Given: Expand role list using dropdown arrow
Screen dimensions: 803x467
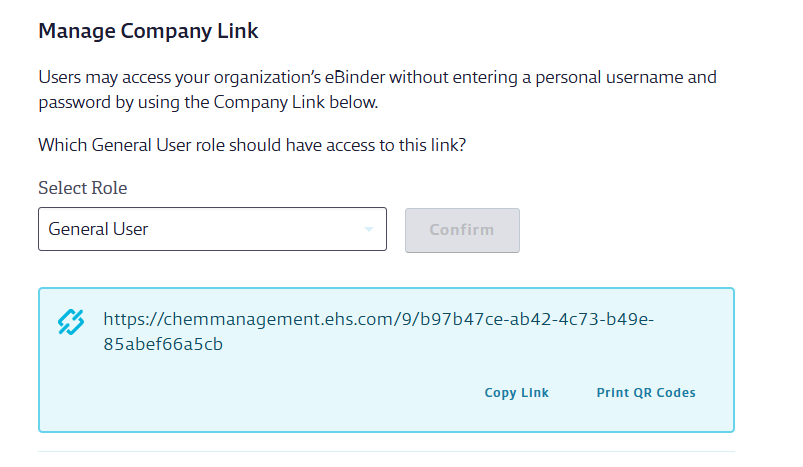Looking at the screenshot, I should [x=369, y=230].
